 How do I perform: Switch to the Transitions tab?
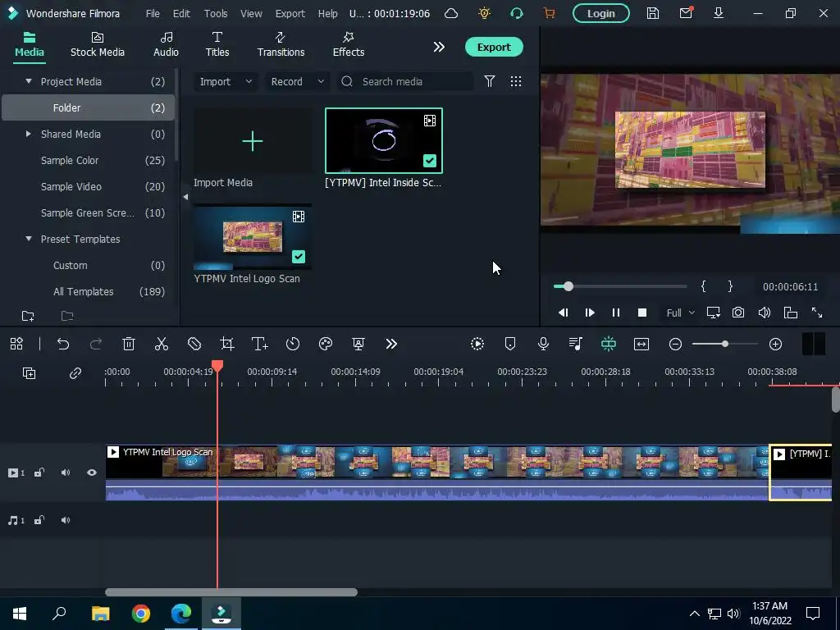(x=281, y=45)
